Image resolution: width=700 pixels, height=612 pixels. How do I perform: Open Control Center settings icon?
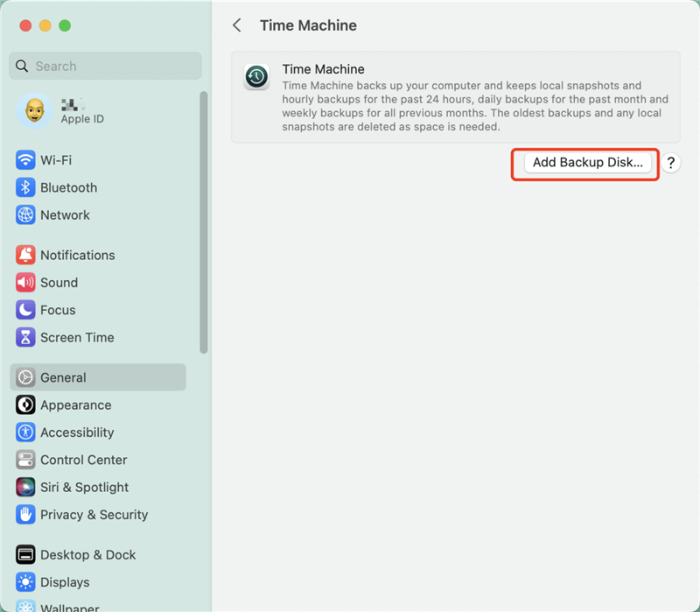[x=24, y=460]
